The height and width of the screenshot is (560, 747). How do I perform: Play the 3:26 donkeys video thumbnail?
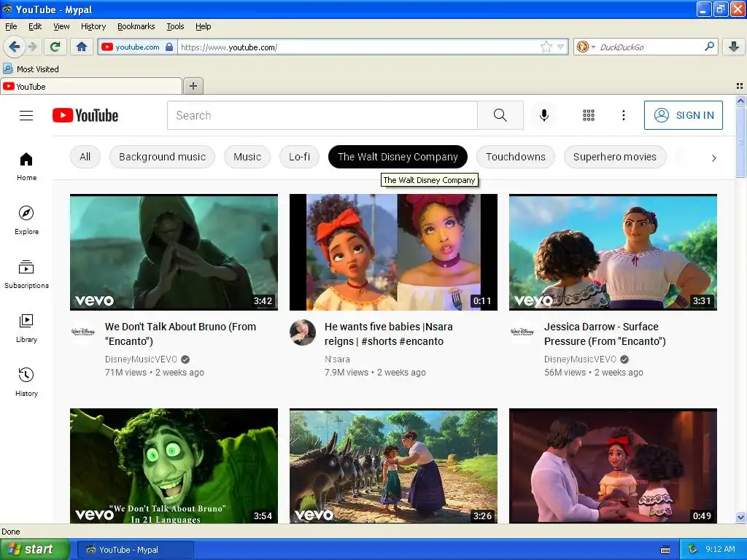[x=393, y=466]
